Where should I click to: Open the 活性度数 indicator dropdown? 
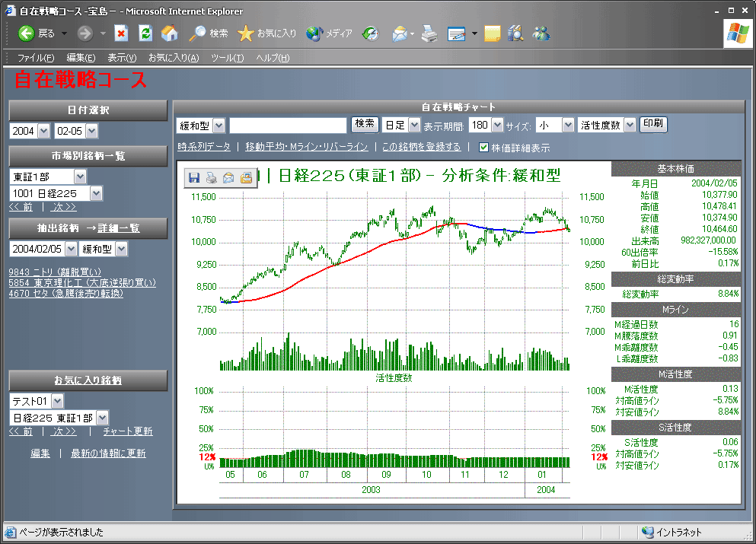[630, 126]
